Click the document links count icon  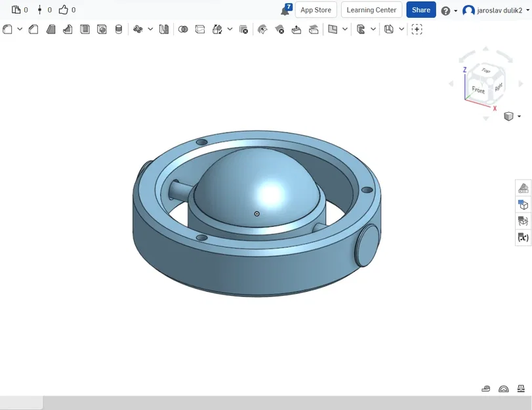(x=40, y=10)
